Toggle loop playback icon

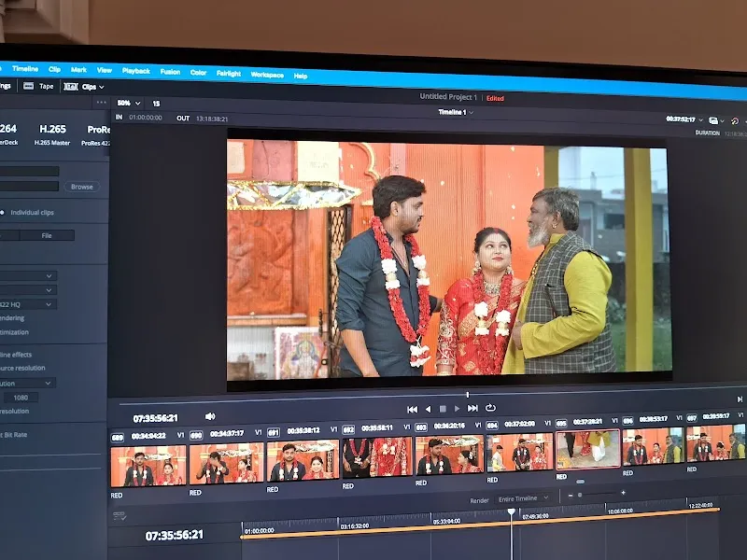[490, 408]
